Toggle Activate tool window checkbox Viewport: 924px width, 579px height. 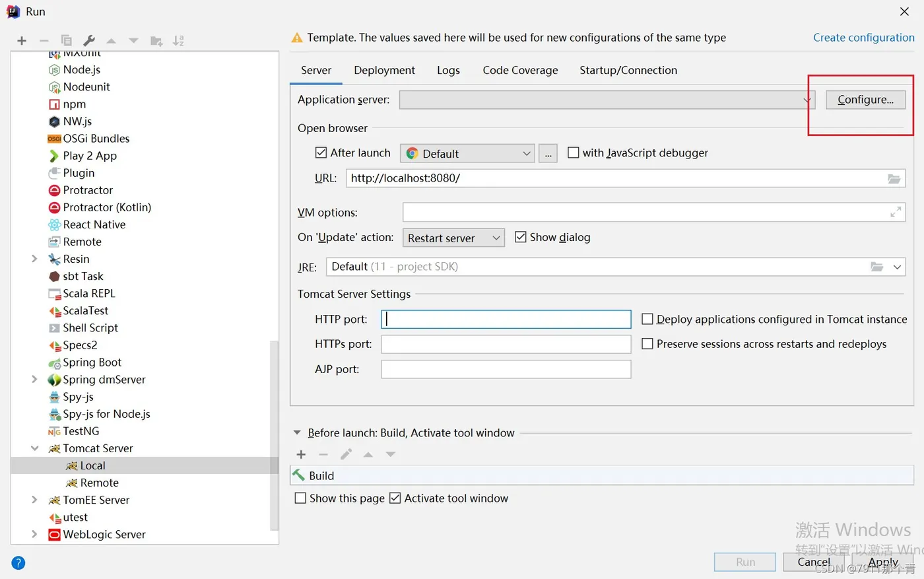pos(395,498)
